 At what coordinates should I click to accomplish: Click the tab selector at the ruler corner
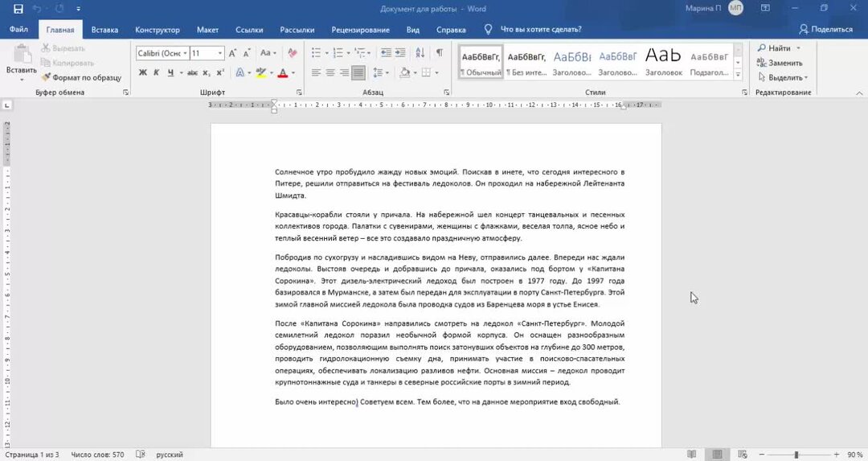tap(6, 105)
